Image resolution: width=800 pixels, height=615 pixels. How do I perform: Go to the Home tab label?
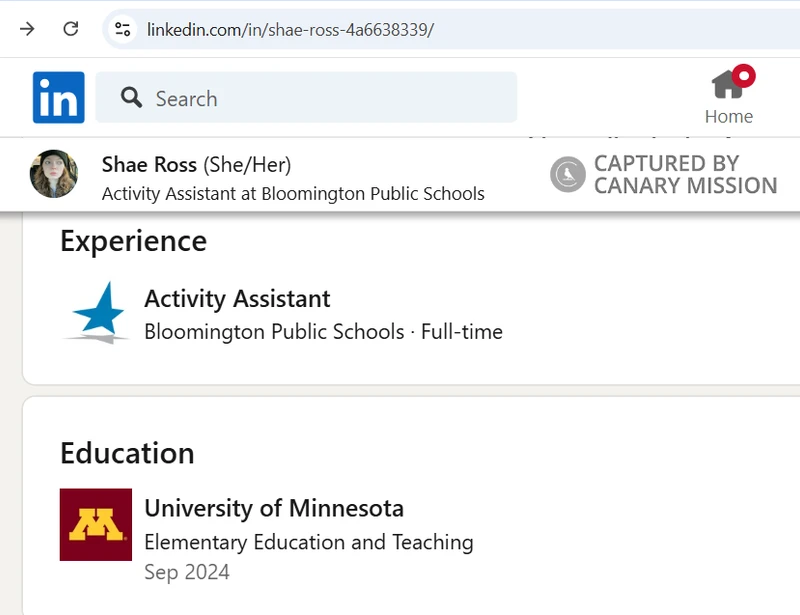pos(729,116)
